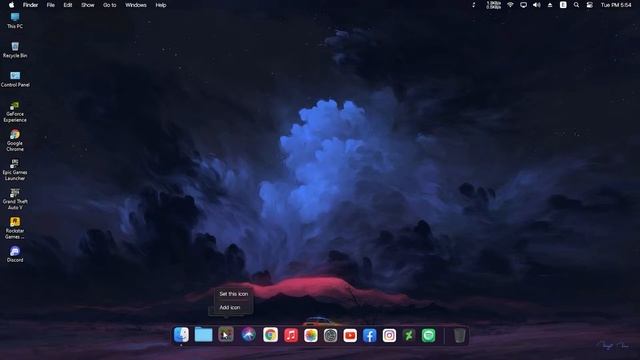Open Facebook from the dock

(x=369, y=336)
